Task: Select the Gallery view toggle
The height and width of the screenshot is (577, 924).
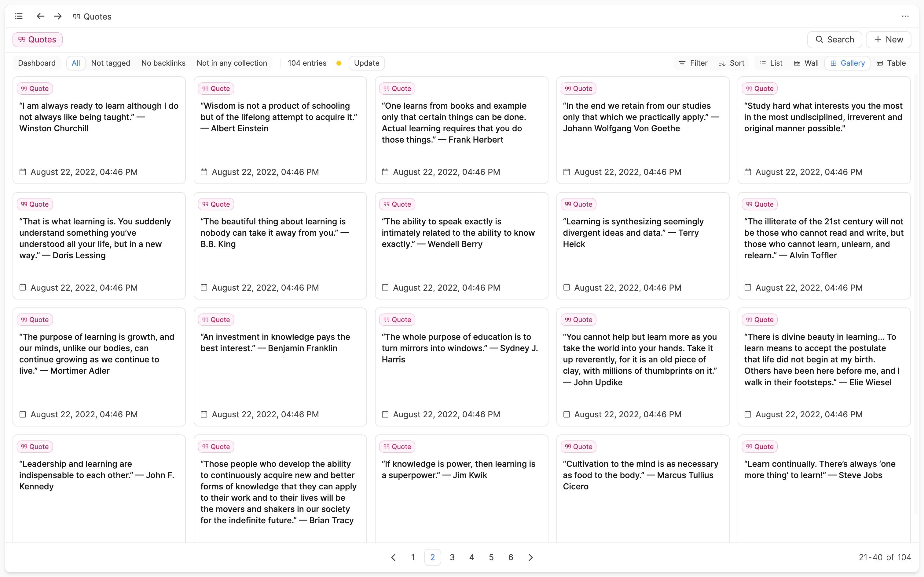Action: pyautogui.click(x=847, y=63)
